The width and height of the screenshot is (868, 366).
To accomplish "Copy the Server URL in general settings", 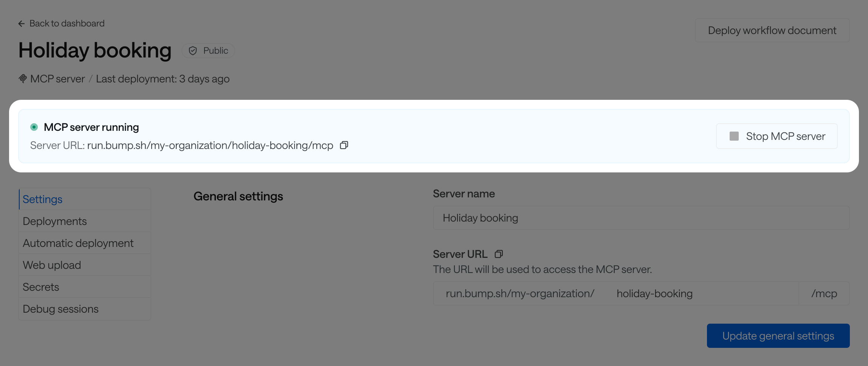I will tap(498, 254).
